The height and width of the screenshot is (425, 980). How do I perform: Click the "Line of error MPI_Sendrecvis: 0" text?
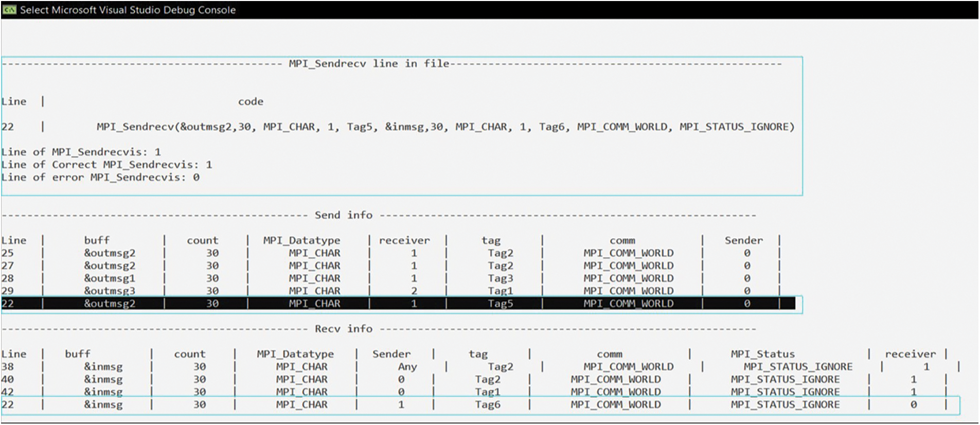100,178
